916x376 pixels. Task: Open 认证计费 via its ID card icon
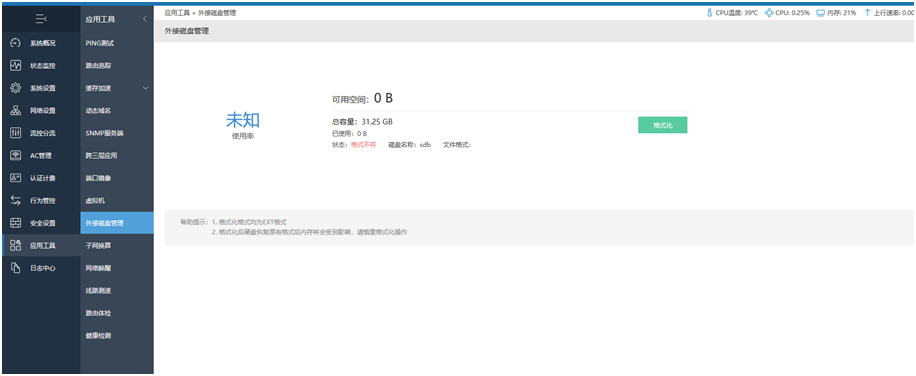[x=16, y=177]
